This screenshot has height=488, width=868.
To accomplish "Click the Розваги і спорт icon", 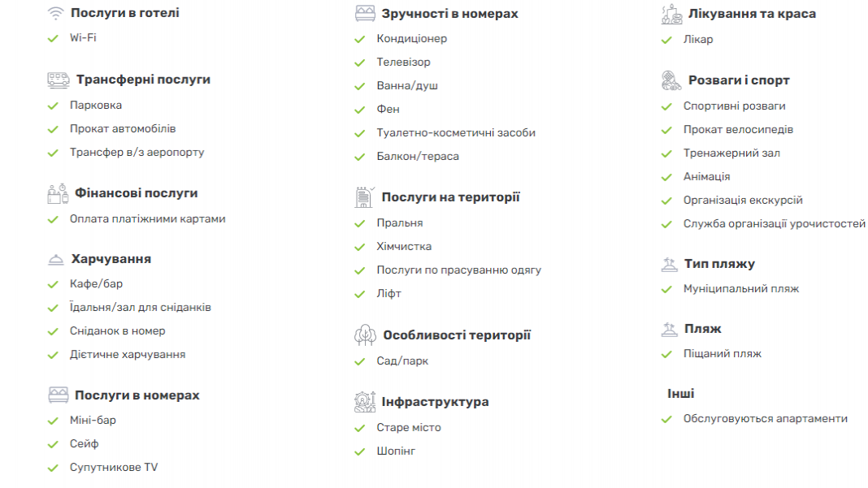I will point(671,80).
